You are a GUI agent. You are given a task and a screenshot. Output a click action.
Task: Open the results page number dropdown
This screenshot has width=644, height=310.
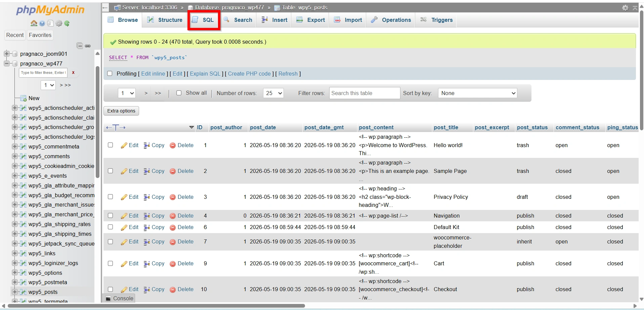[x=127, y=93]
